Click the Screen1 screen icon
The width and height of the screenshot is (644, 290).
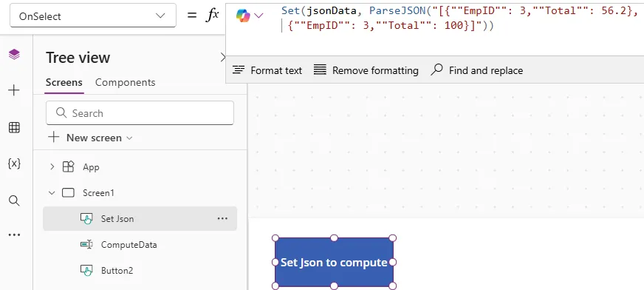(68, 192)
